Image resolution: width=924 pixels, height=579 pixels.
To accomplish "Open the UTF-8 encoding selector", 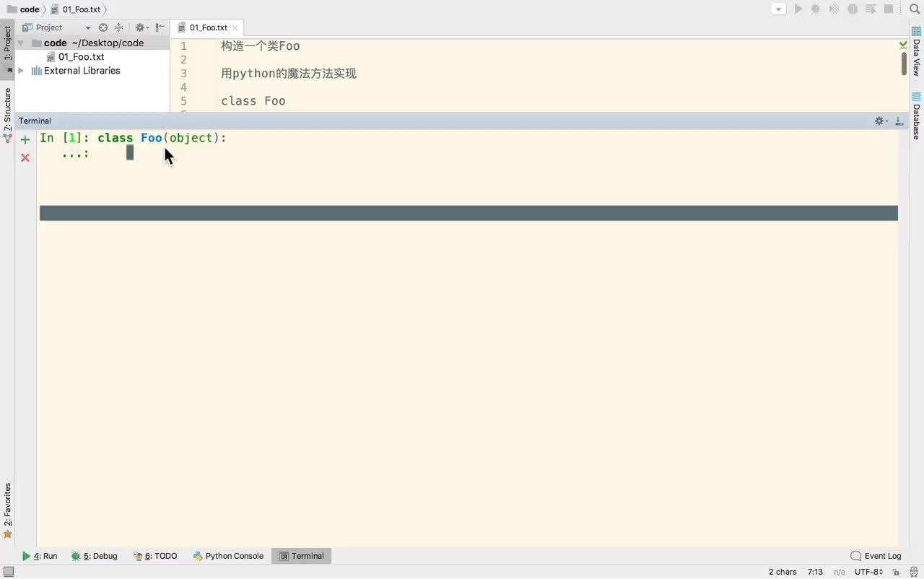I will coord(868,571).
